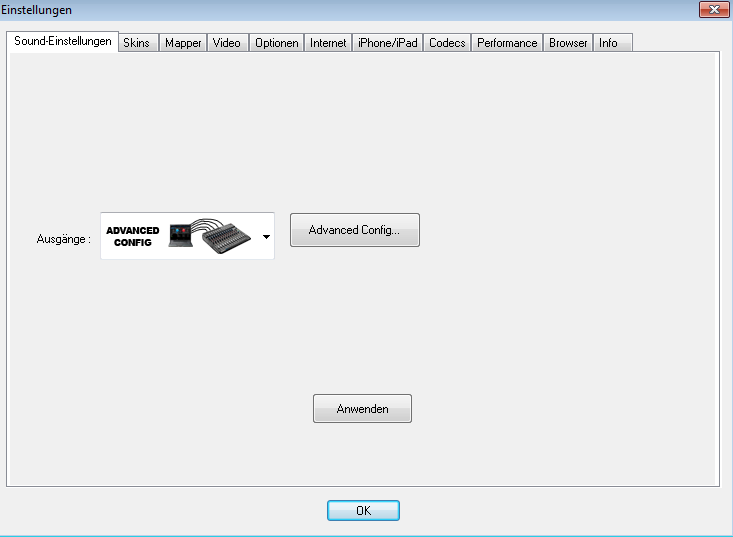The width and height of the screenshot is (733, 537).
Task: Close the Einstellungen window
Action: 713,9
